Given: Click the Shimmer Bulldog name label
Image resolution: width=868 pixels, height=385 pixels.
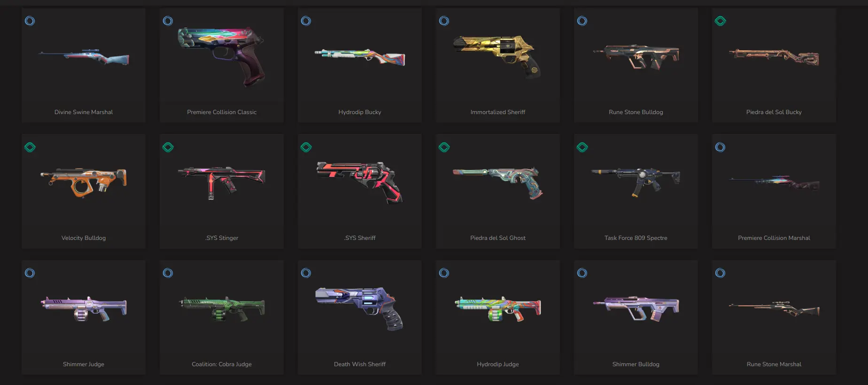Looking at the screenshot, I should pyautogui.click(x=636, y=364).
